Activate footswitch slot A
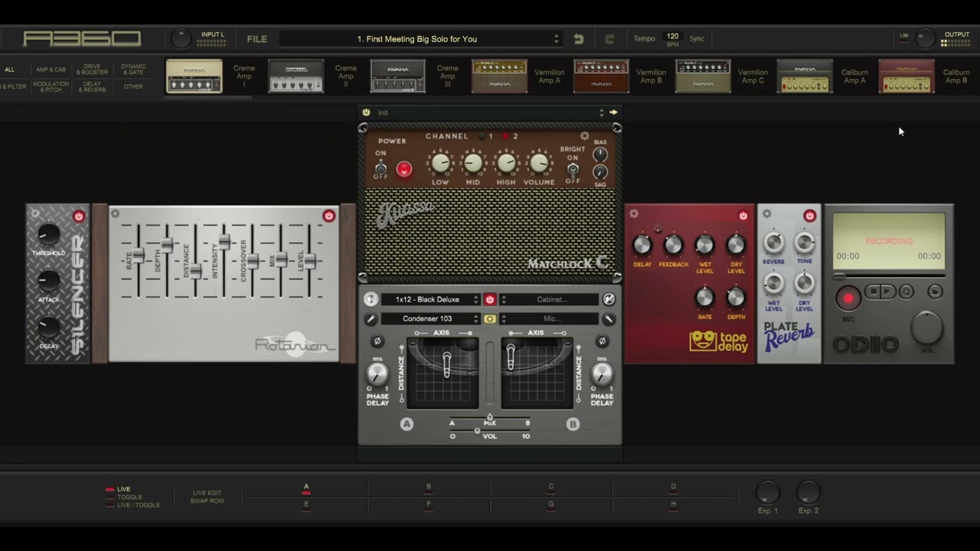Viewport: 980px width, 551px height. [x=306, y=490]
